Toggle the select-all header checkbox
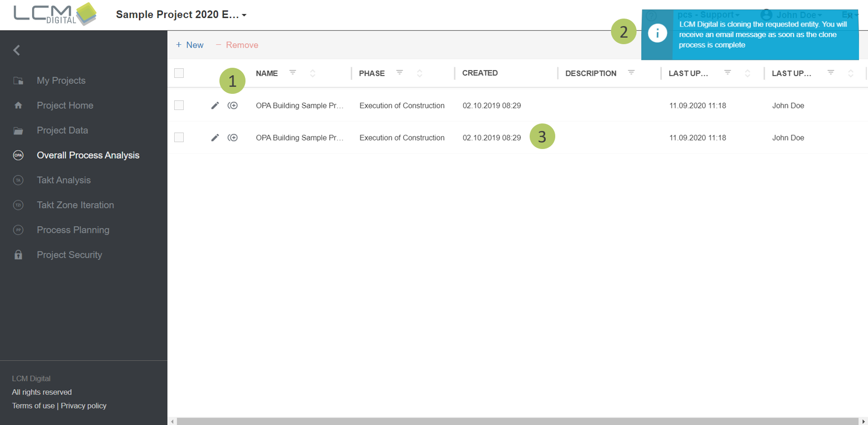The image size is (868, 425). (x=179, y=73)
